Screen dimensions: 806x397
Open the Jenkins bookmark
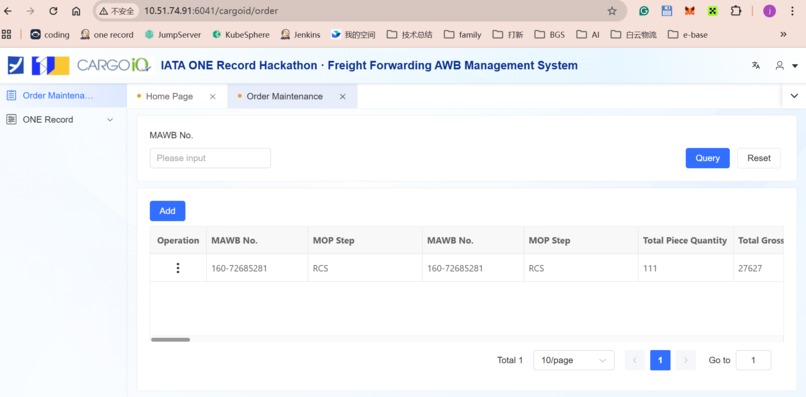point(300,34)
